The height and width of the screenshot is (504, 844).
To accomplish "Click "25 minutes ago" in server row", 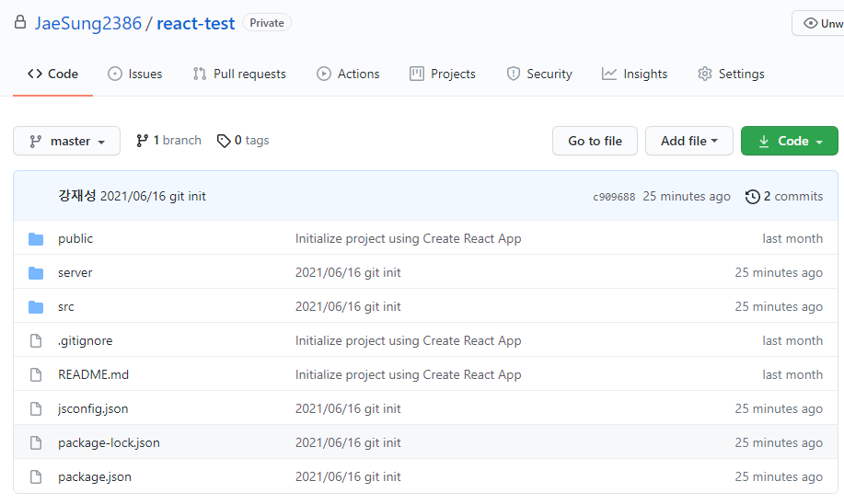I will pyautogui.click(x=779, y=272).
